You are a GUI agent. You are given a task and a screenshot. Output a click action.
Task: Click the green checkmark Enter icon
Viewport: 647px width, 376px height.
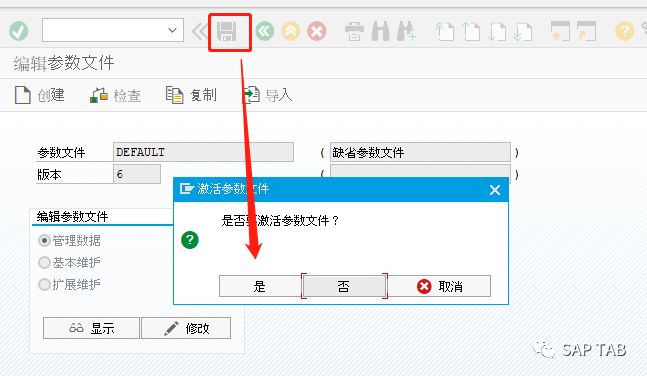click(x=19, y=31)
